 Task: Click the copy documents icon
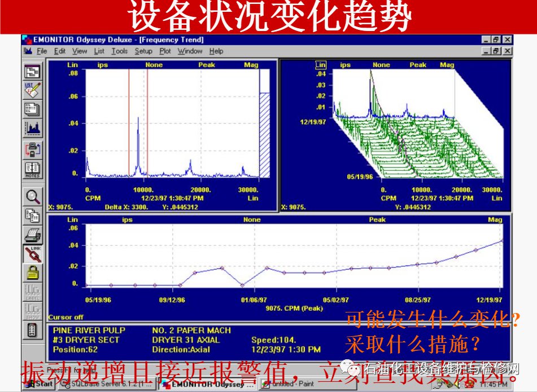33,215
